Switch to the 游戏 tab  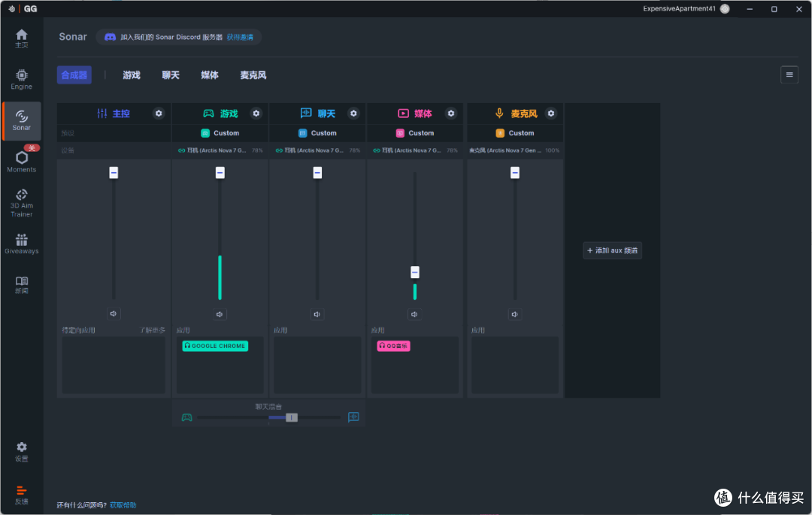click(x=132, y=75)
